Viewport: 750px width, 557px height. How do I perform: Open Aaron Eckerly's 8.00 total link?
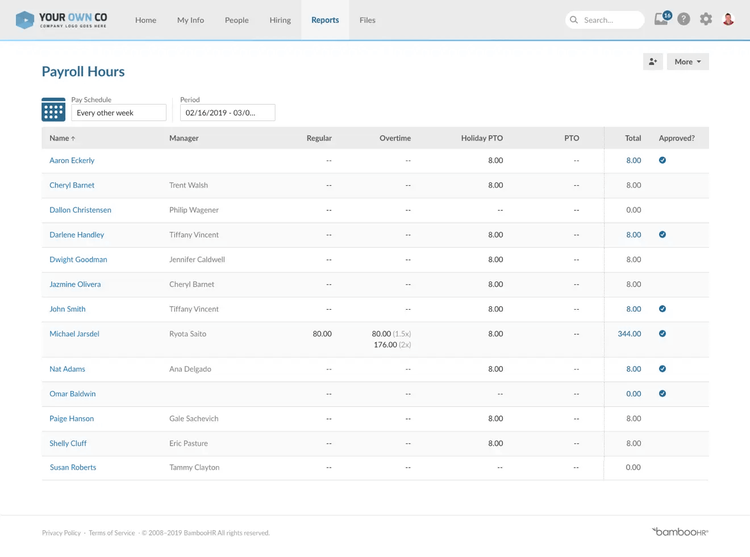(x=633, y=160)
